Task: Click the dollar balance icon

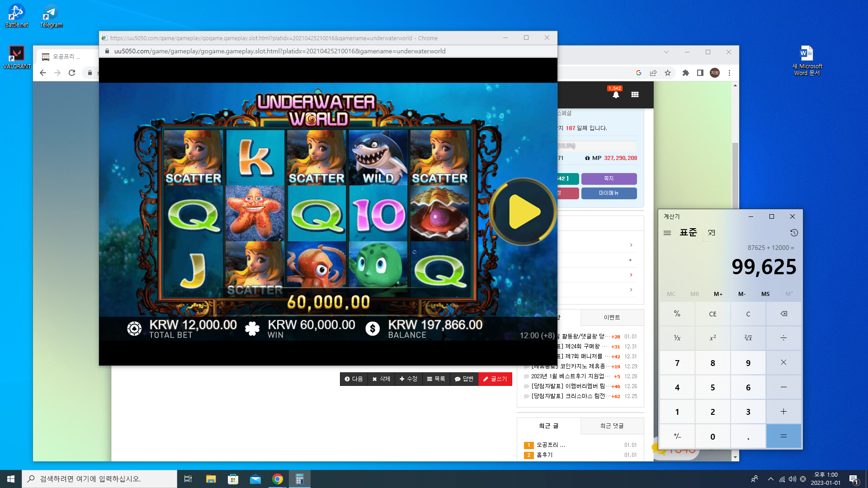Action: point(373,328)
